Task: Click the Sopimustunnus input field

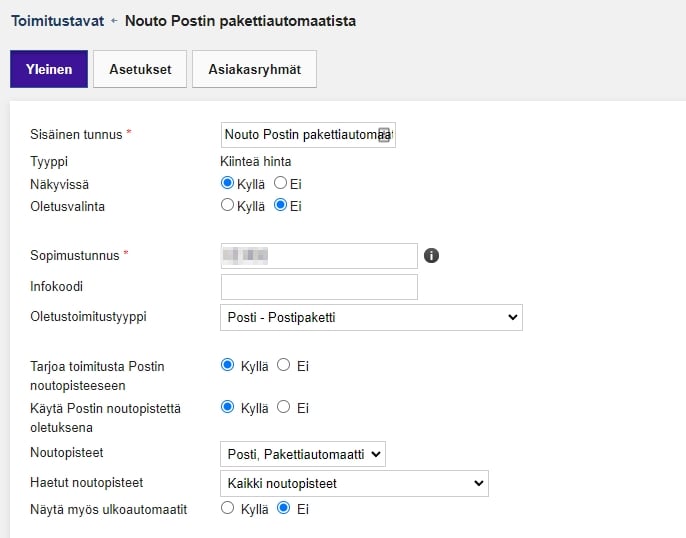Action: [319, 256]
